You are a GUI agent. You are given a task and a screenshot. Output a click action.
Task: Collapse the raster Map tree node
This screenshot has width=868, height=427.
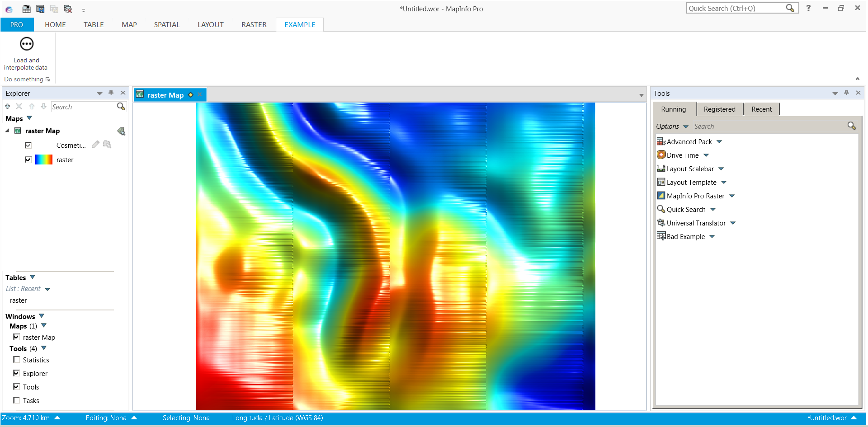[7, 131]
